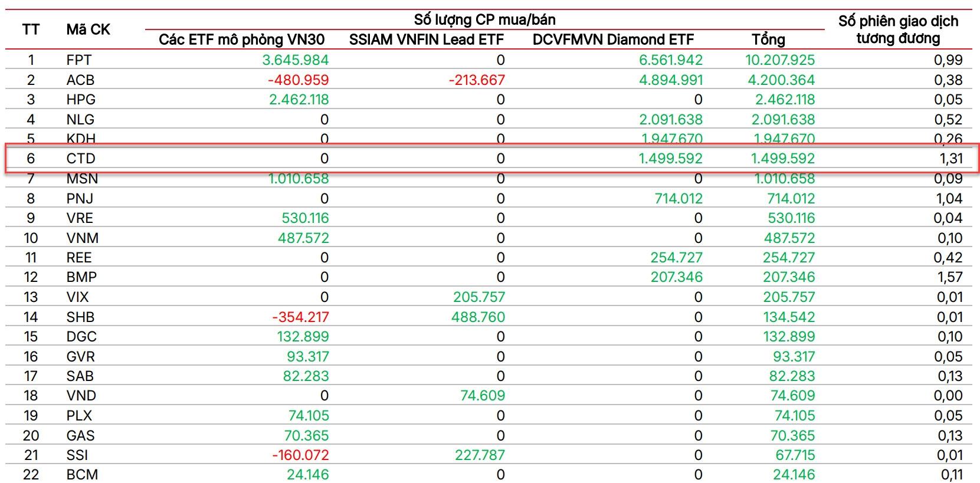Click 'Số phiên giao dịch tương đương' header

[x=898, y=29]
